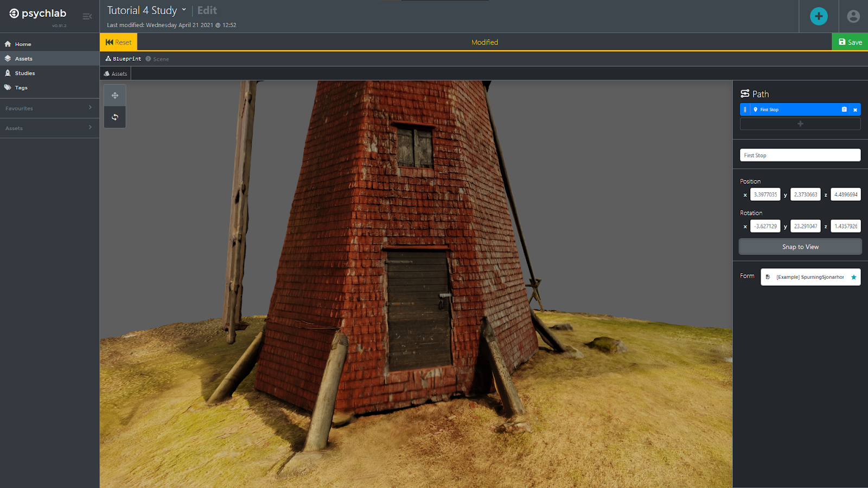Click the psychlab logo
This screenshot has width=868, height=488.
pyautogui.click(x=37, y=14)
